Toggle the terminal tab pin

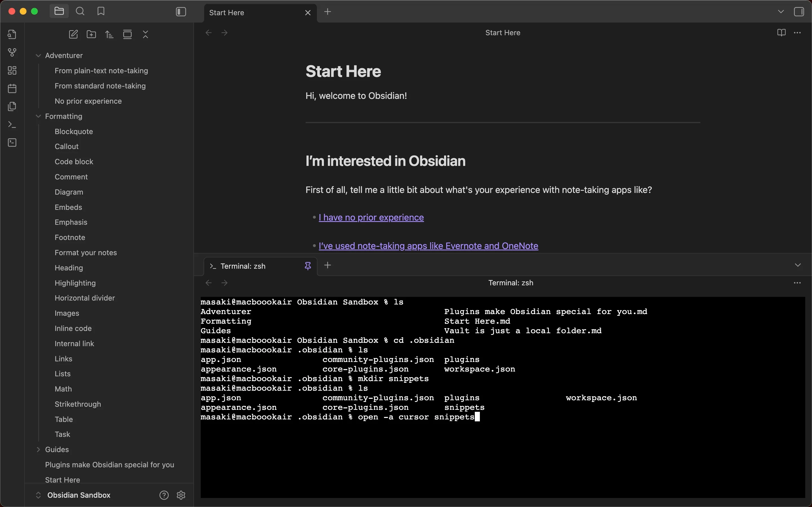pyautogui.click(x=308, y=266)
